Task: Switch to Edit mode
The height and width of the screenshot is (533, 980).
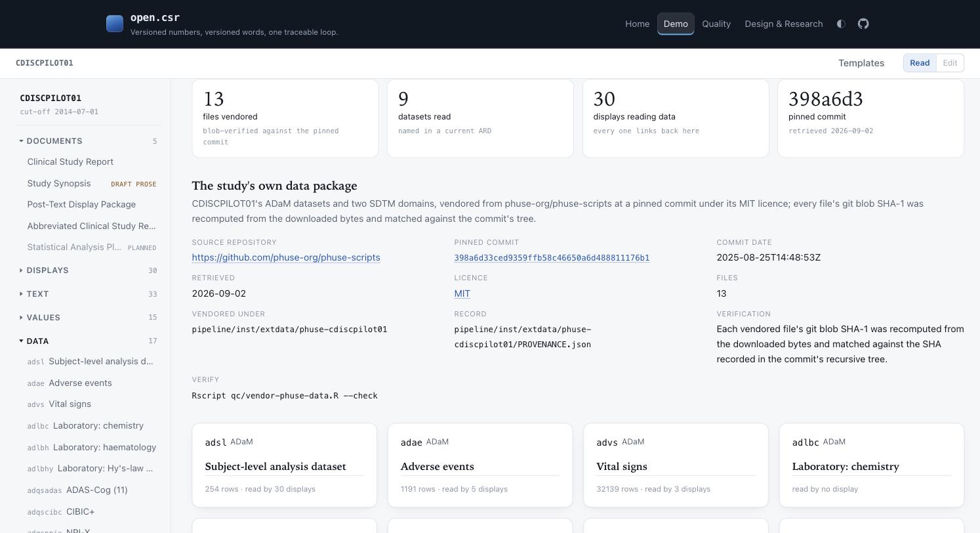Action: pyautogui.click(x=950, y=63)
